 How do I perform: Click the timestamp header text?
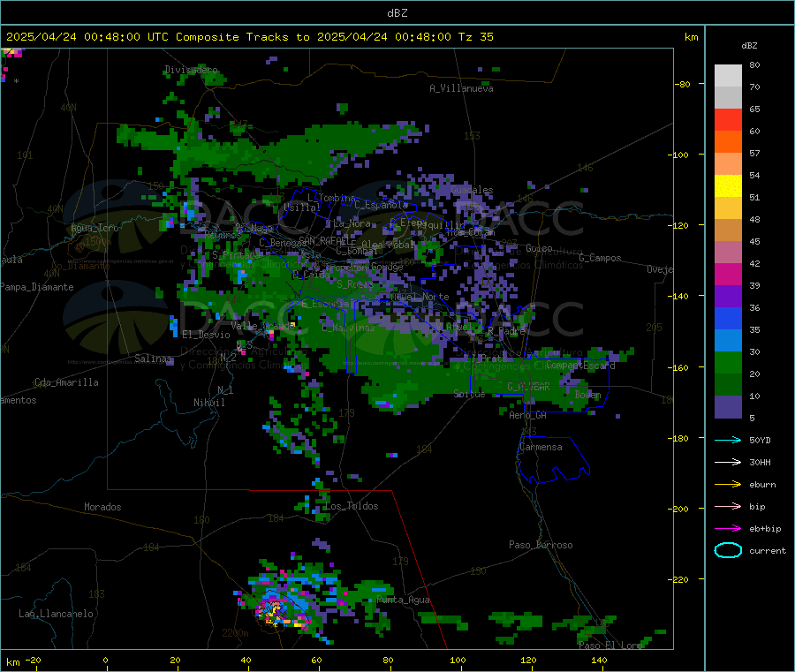coord(249,37)
